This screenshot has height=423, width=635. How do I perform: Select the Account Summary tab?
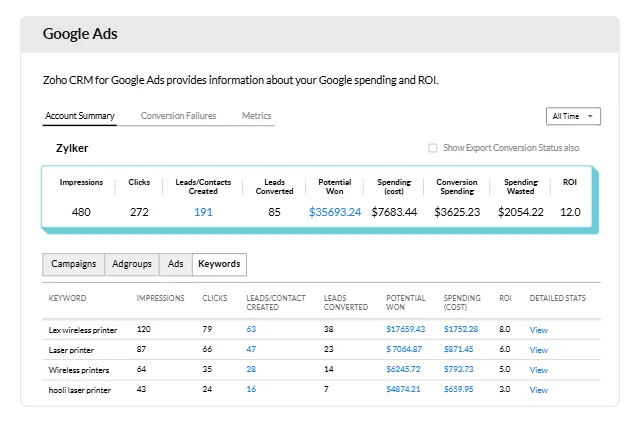(80, 116)
